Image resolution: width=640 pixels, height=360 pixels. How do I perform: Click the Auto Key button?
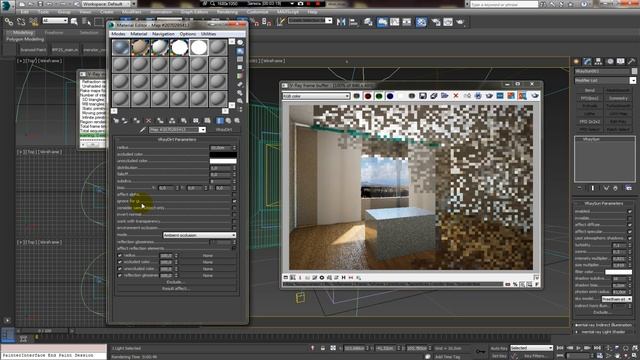[x=499, y=348]
